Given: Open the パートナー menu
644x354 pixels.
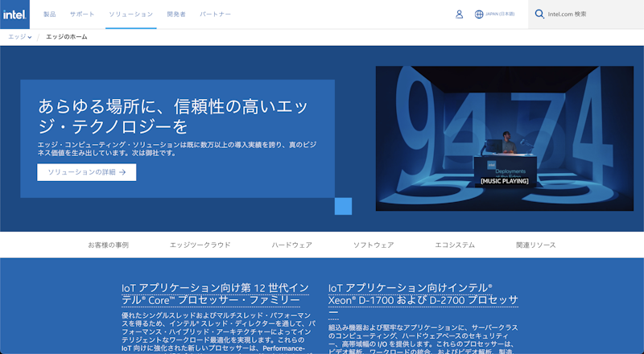Looking at the screenshot, I should pos(215,14).
